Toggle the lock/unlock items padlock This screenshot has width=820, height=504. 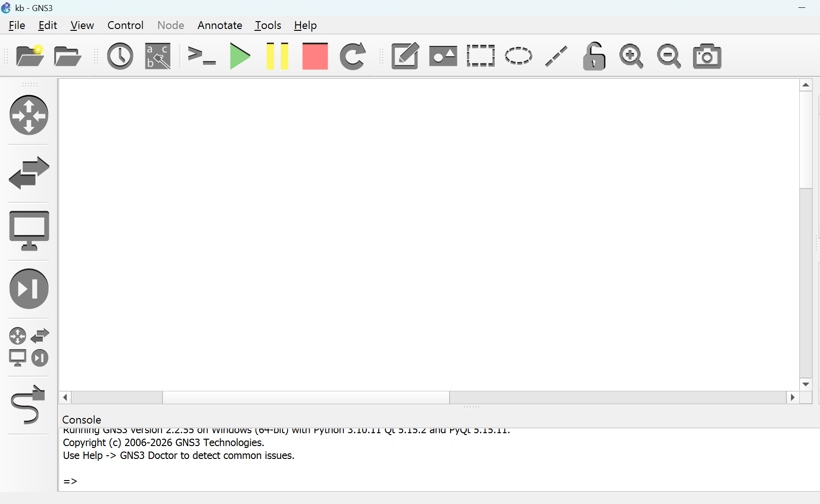[x=594, y=56]
